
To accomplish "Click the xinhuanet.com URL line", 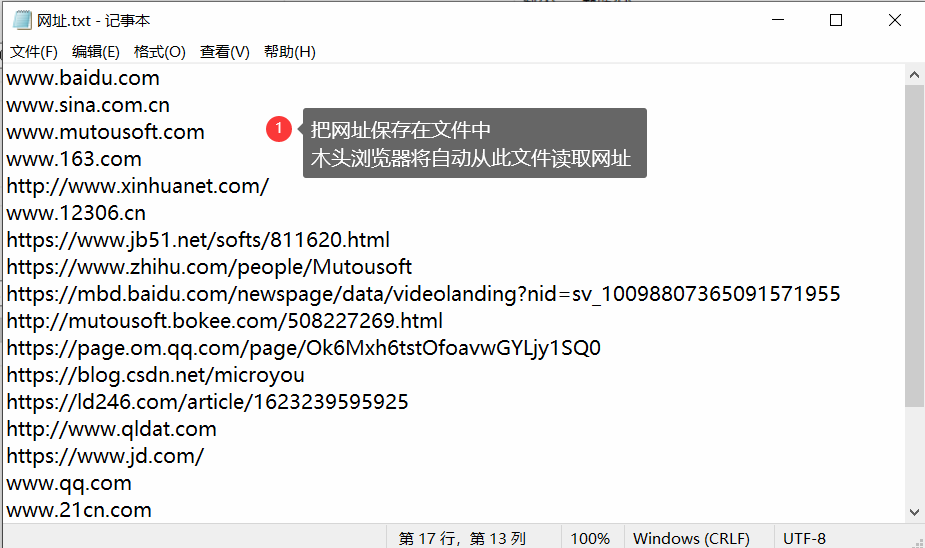I will tap(137, 186).
